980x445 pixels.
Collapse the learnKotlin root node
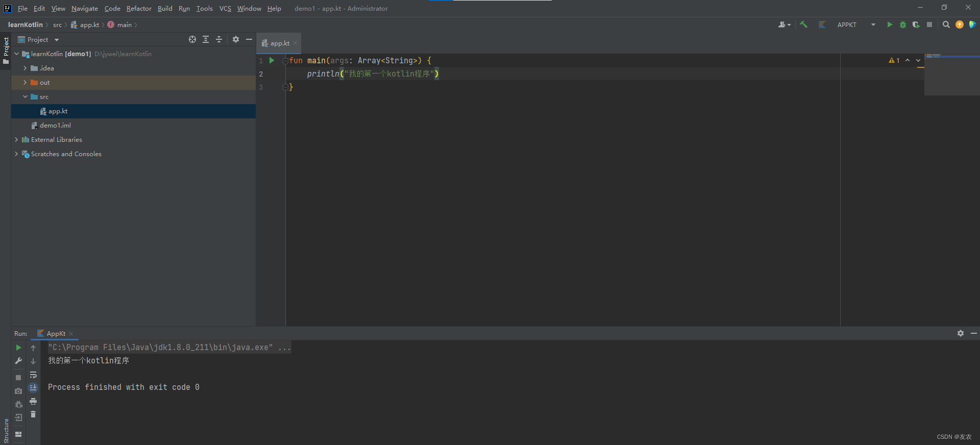tap(16, 54)
